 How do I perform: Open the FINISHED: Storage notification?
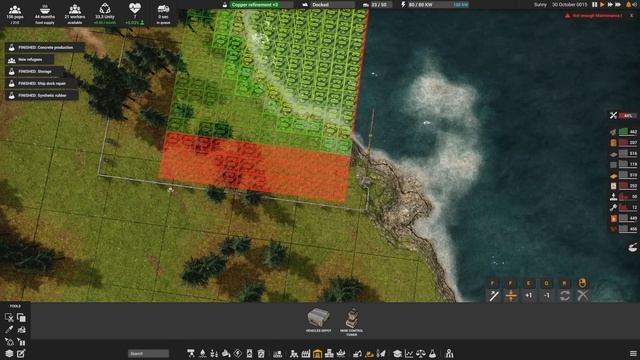[35, 71]
